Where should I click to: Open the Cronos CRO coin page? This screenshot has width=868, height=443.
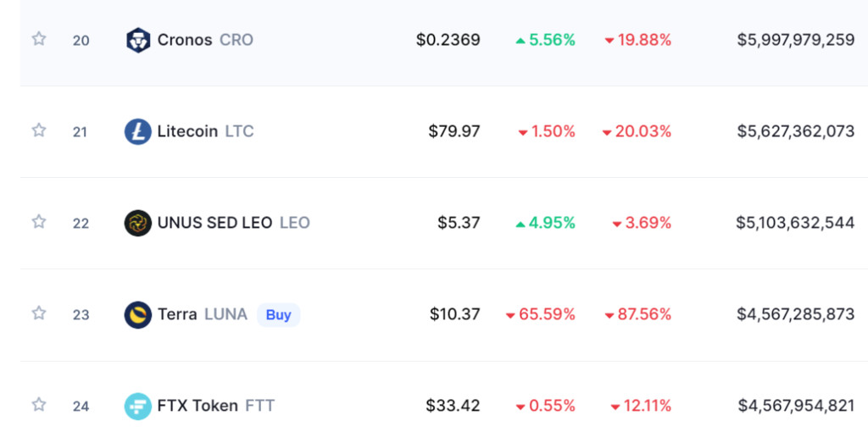coord(204,40)
